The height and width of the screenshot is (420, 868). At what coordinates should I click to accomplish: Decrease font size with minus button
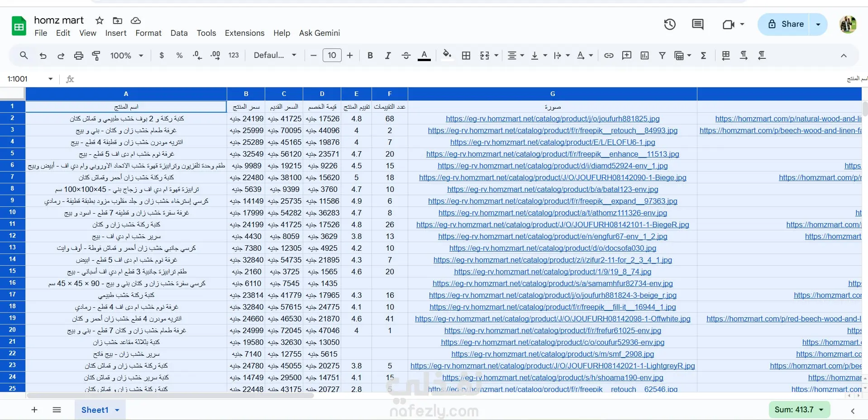[314, 55]
